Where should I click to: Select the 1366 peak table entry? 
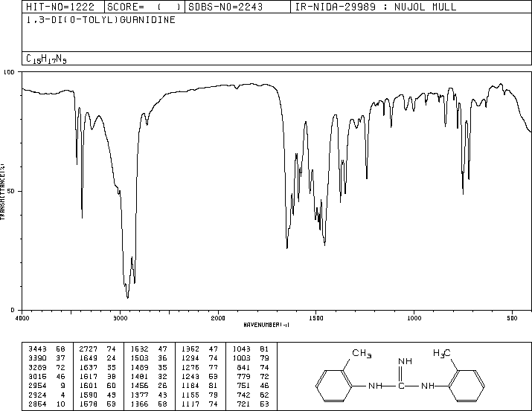click(149, 404)
